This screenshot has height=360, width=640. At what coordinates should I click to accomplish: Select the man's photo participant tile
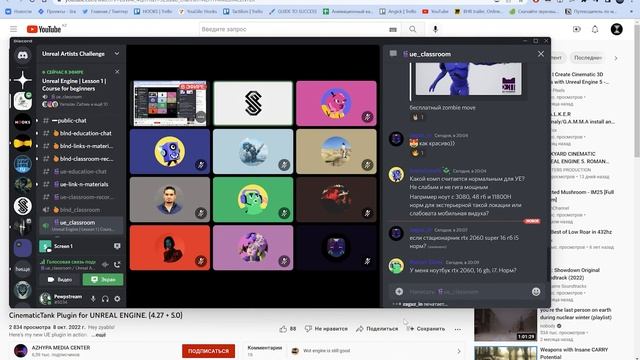coord(170,200)
